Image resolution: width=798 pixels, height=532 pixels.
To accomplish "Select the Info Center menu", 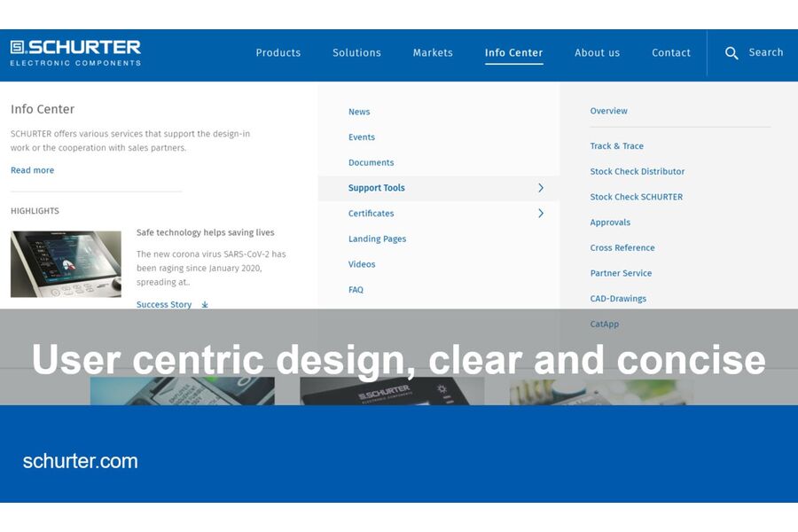I will [513, 52].
